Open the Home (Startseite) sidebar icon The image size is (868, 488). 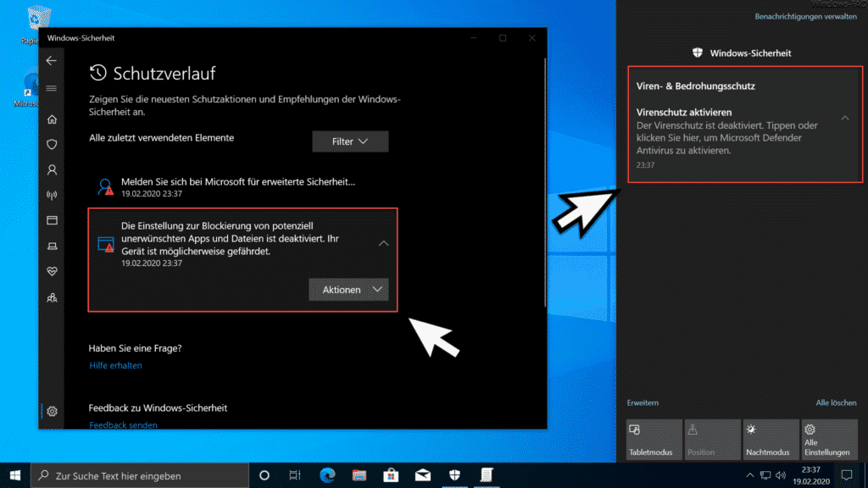(52, 119)
